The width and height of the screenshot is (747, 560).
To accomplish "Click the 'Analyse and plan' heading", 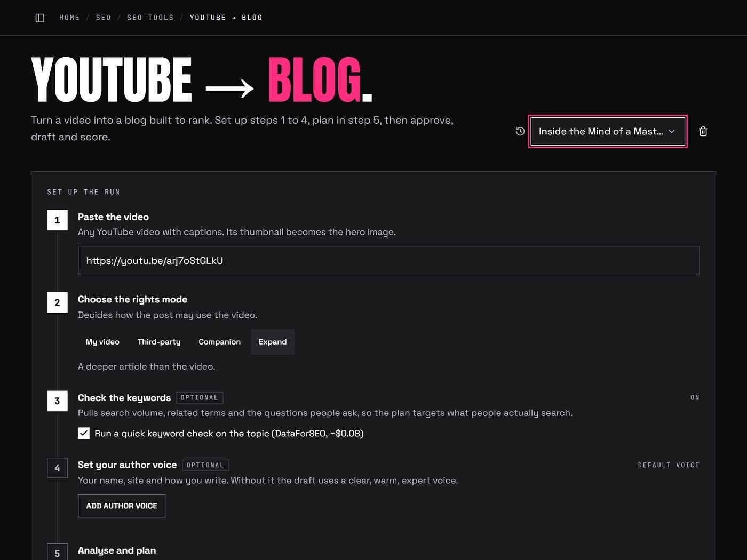I will [x=117, y=550].
